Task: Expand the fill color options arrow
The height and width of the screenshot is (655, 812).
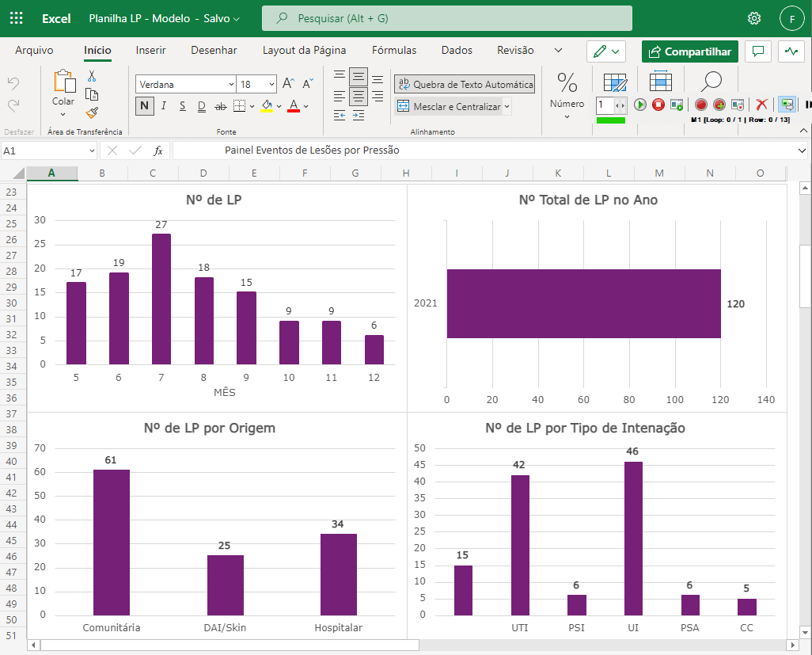Action: [x=279, y=106]
